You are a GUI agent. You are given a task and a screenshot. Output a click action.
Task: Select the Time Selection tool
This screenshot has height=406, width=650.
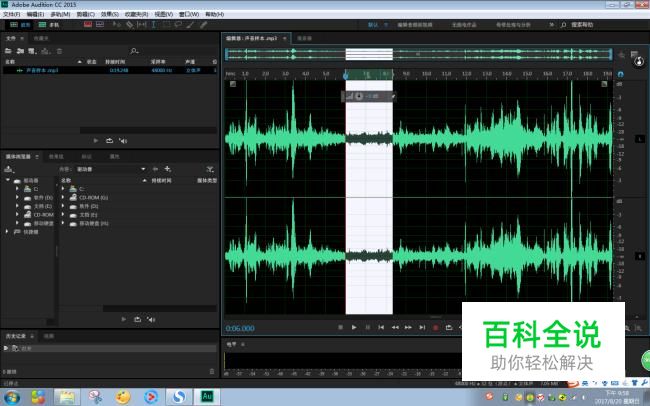pyautogui.click(x=153, y=24)
